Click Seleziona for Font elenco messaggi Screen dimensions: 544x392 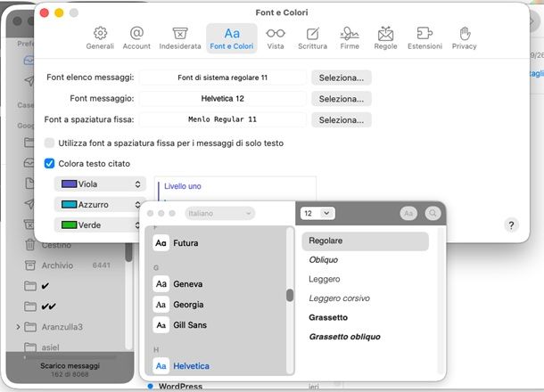[342, 78]
